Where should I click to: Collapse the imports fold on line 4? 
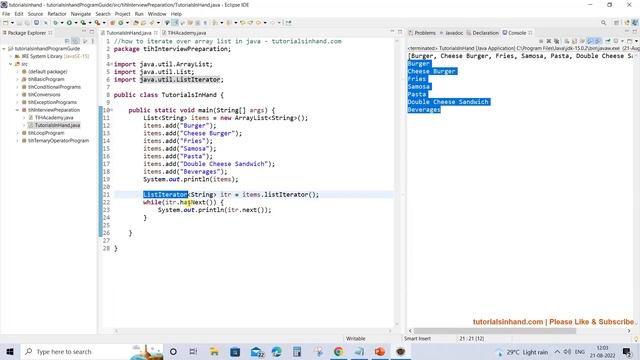click(x=111, y=64)
